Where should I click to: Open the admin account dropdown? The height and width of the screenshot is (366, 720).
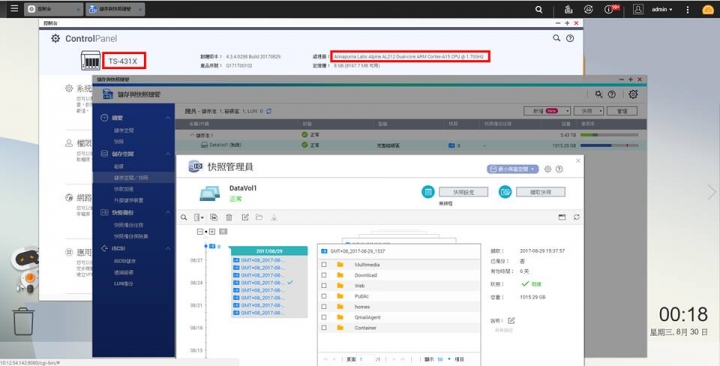tap(662, 9)
